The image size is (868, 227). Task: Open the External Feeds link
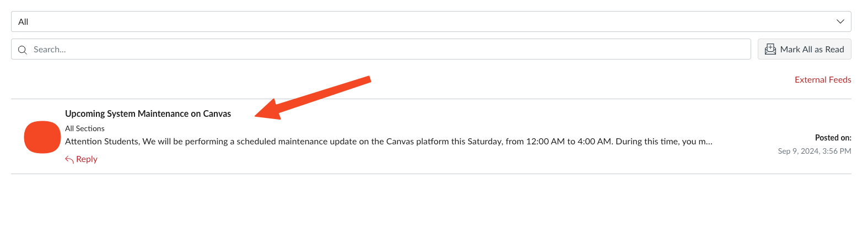click(822, 80)
